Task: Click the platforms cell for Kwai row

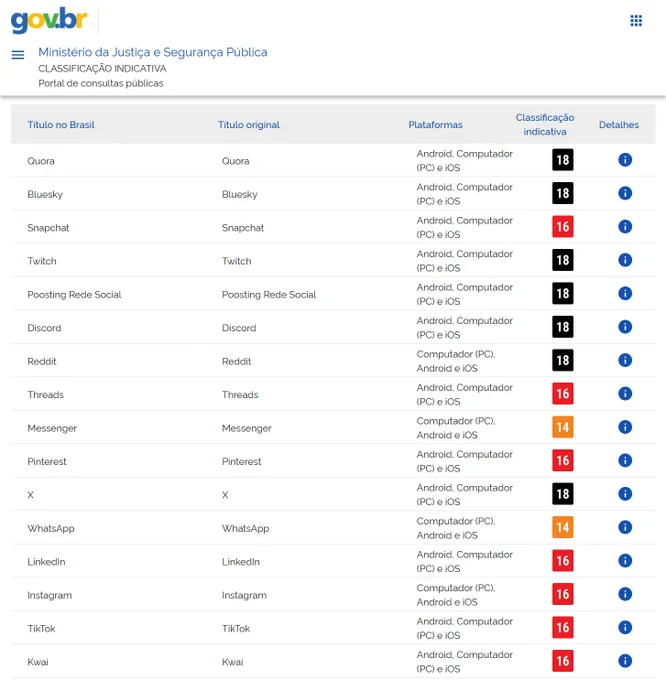Action: point(464,662)
